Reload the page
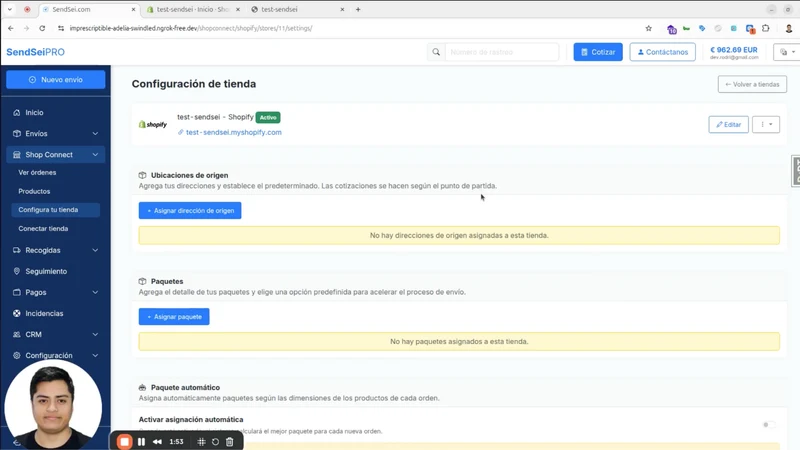This screenshot has width=800, height=450. click(x=42, y=28)
